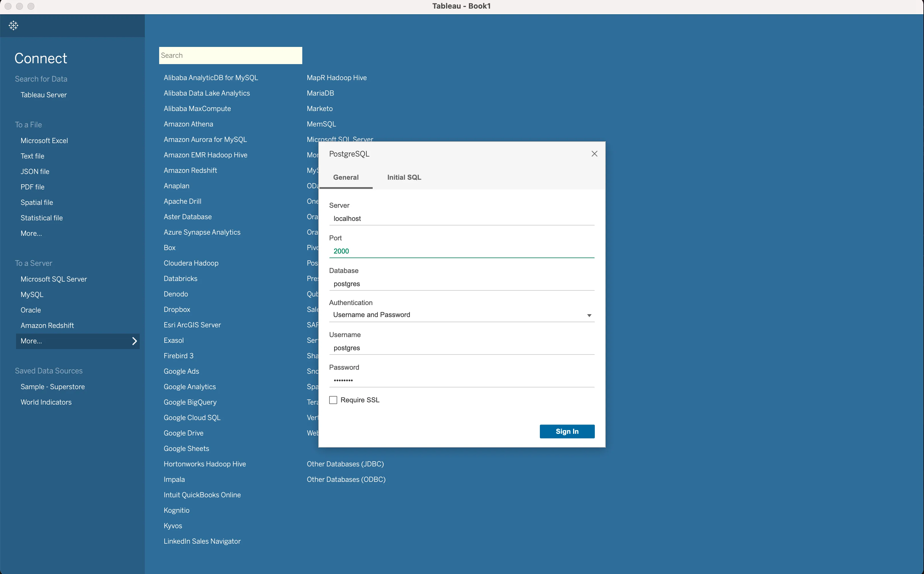Viewport: 924px width, 574px height.
Task: Enable the Require SSL checkbox
Action: (x=333, y=400)
